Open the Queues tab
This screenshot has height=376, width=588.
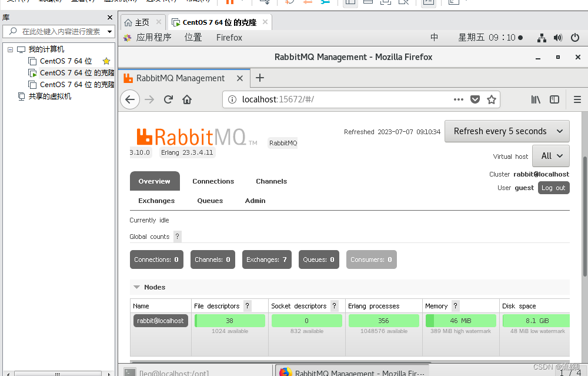coord(210,201)
